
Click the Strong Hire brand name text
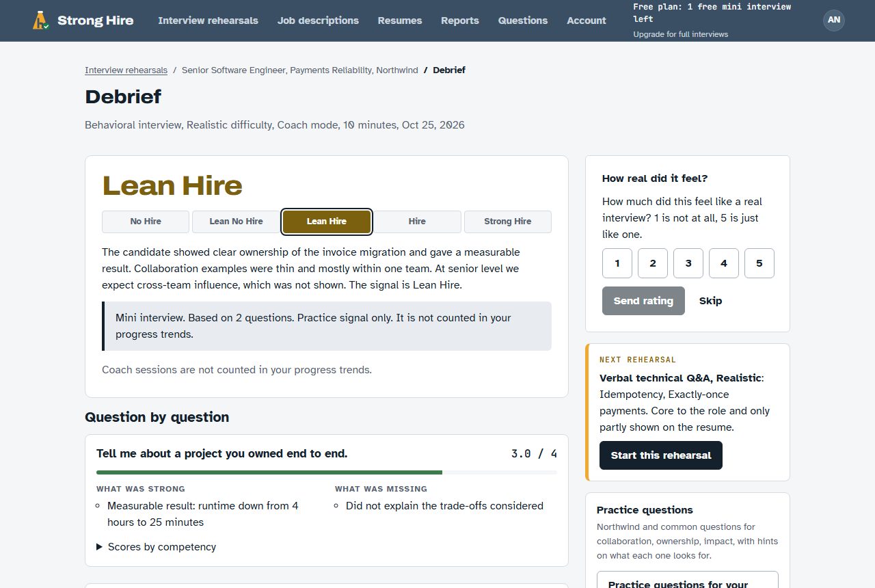[96, 21]
